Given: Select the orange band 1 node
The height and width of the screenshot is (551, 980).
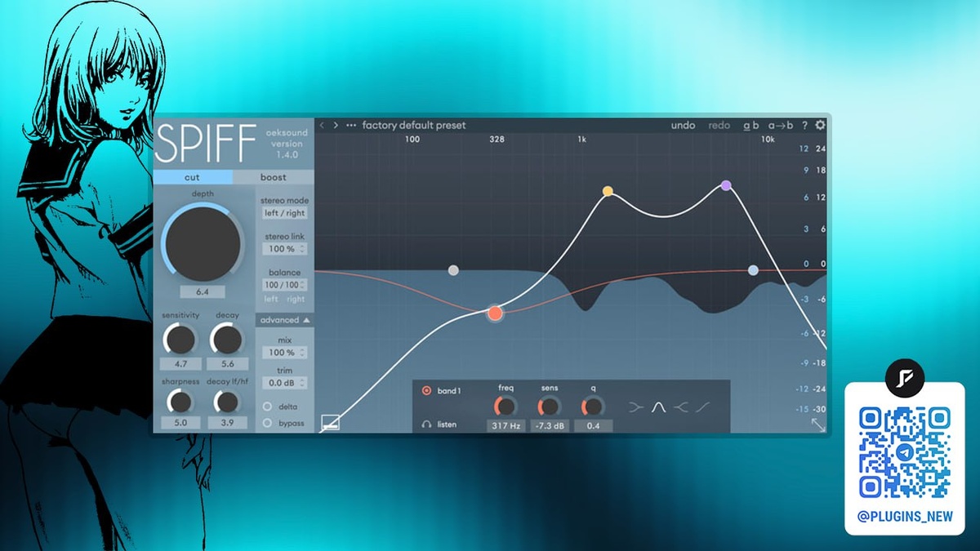Looking at the screenshot, I should (495, 313).
